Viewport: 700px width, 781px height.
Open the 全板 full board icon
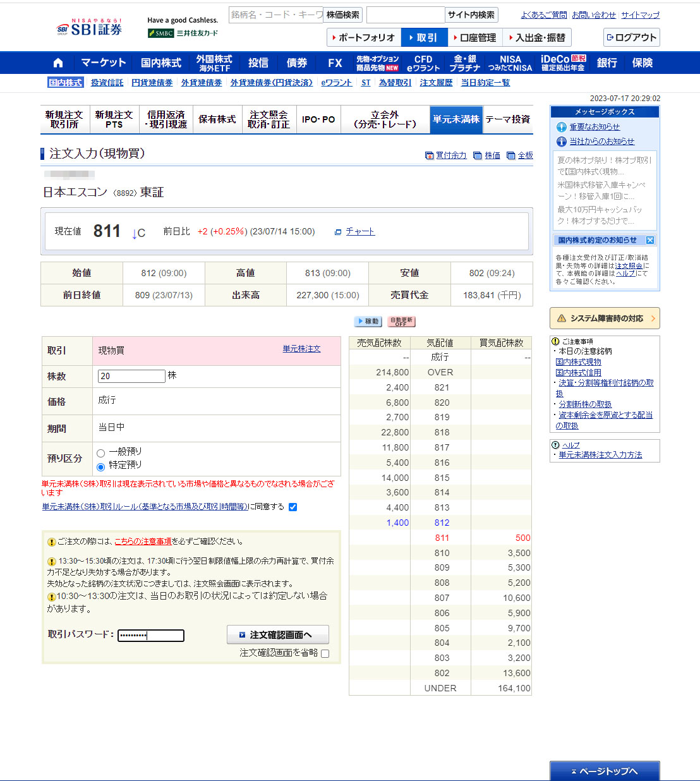point(511,155)
